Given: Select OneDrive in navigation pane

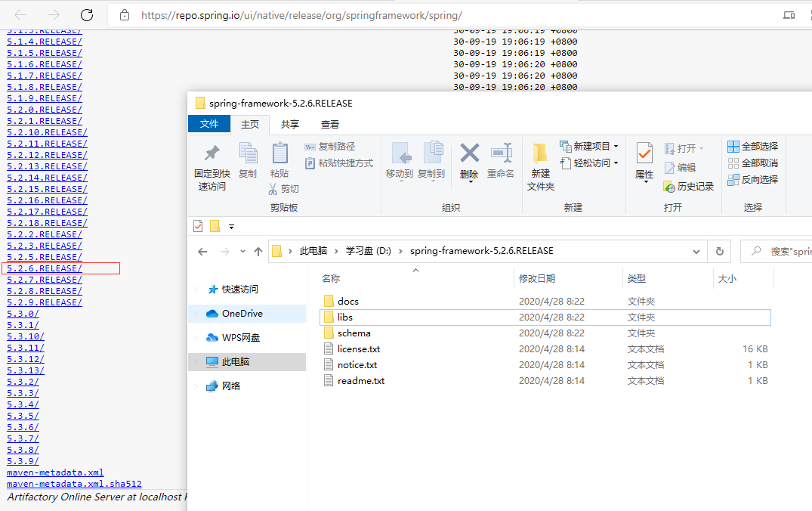Looking at the screenshot, I should coord(249,314).
